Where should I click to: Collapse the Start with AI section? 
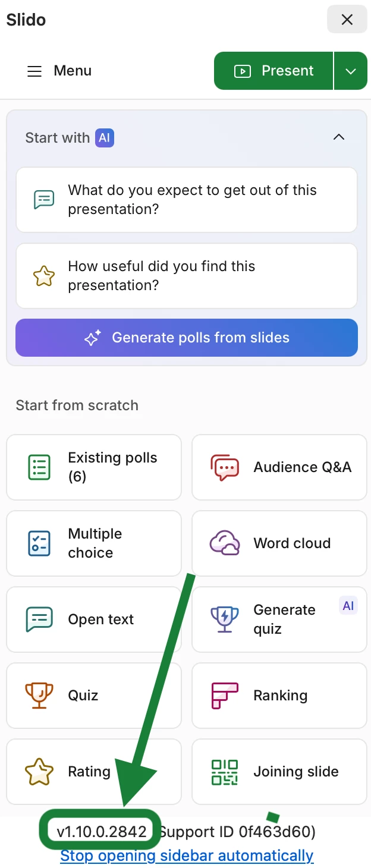click(x=339, y=137)
